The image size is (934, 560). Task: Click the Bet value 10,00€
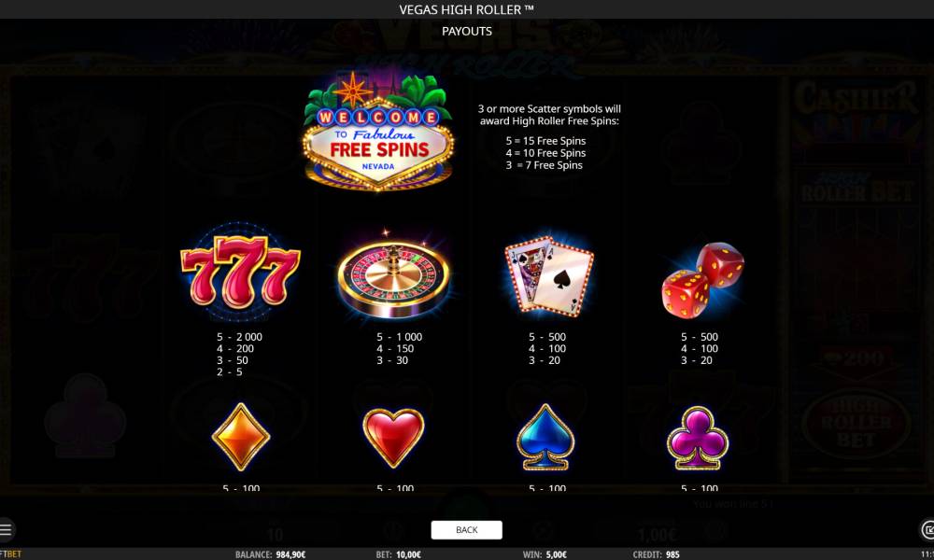pyautogui.click(x=408, y=554)
